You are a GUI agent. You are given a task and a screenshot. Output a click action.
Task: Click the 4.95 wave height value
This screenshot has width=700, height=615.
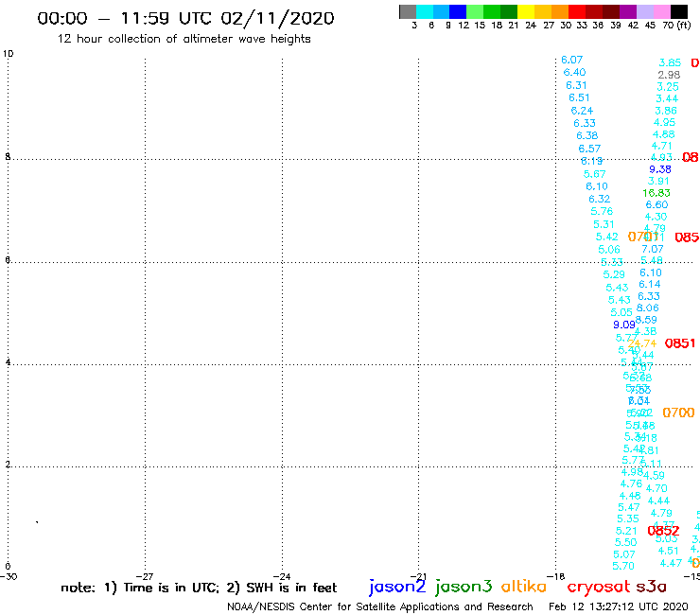(665, 122)
